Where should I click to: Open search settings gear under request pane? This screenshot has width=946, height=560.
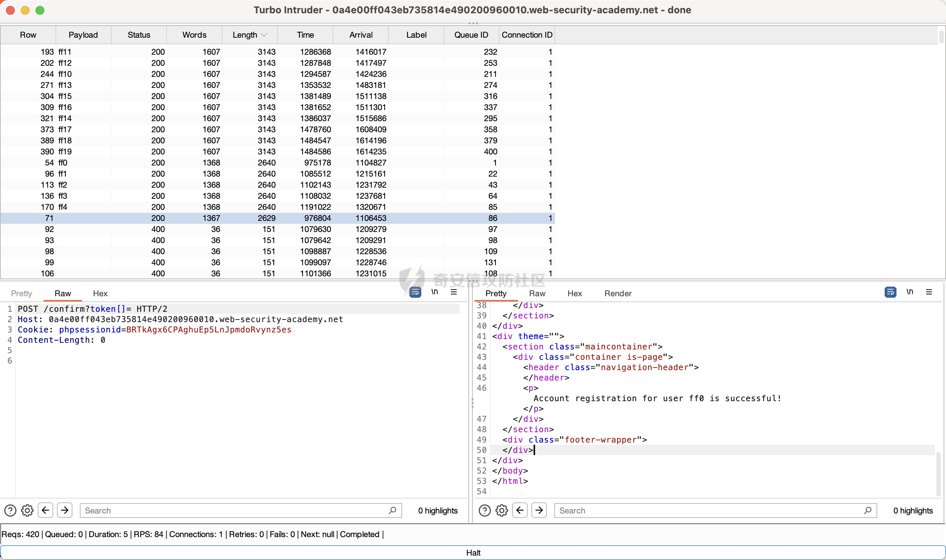(x=27, y=510)
